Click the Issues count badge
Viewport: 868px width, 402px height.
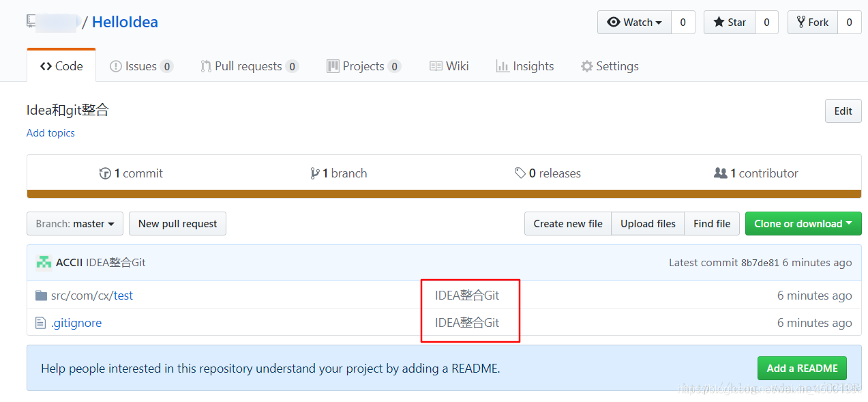pos(166,66)
